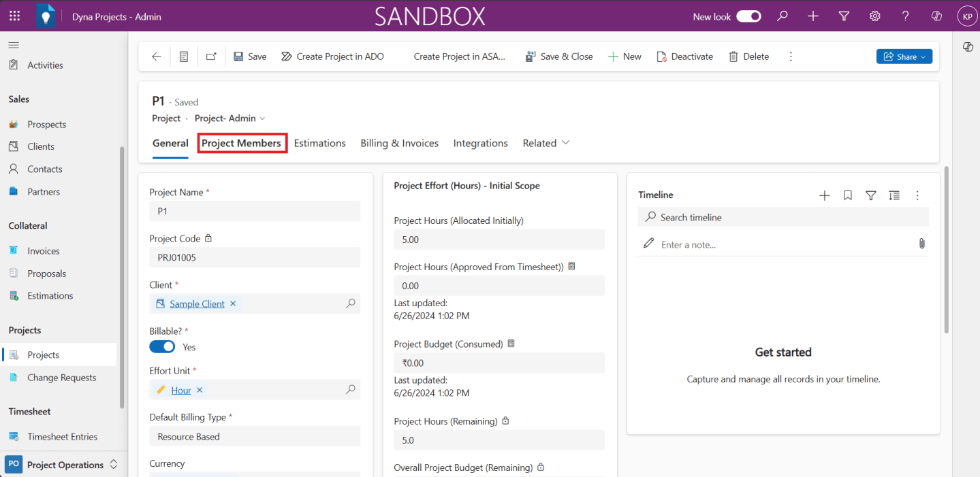Open the Settings gear in header
This screenshot has height=477, width=980.
[x=874, y=16]
